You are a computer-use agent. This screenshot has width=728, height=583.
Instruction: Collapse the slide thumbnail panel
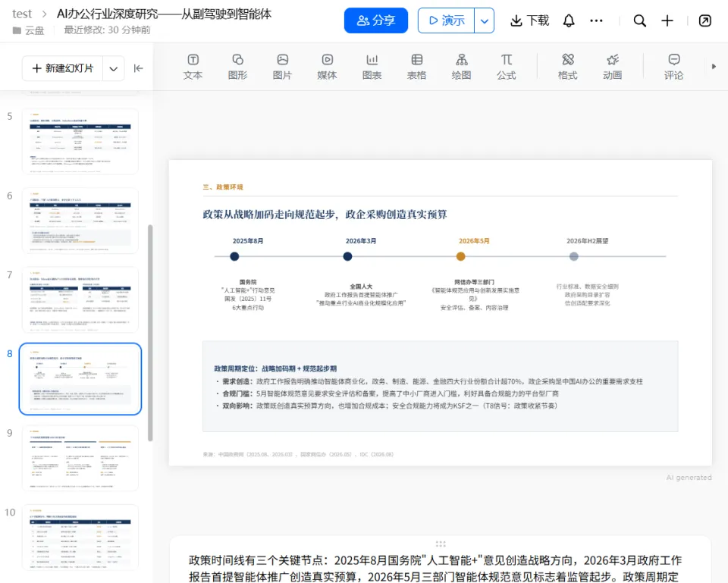[138, 68]
